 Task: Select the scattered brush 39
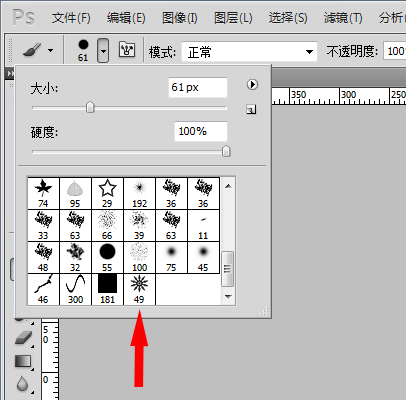point(139,225)
